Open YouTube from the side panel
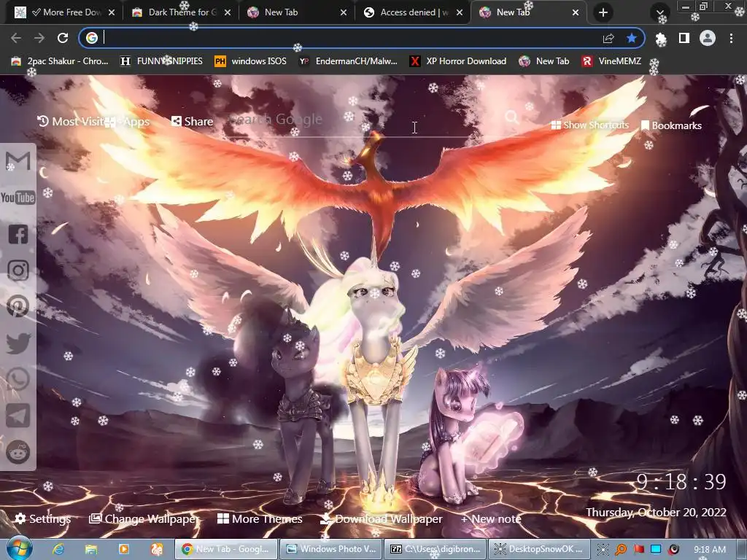The width and height of the screenshot is (747, 560). [18, 197]
